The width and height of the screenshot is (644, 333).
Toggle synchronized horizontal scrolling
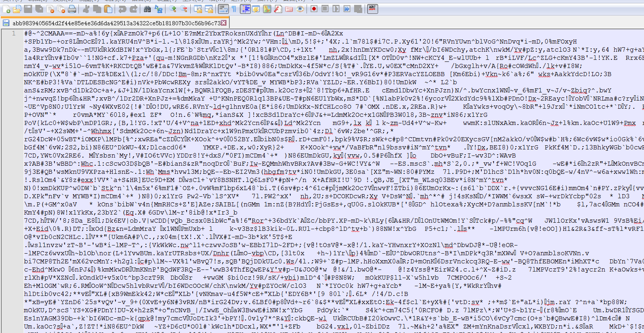pyautogui.click(x=209, y=9)
